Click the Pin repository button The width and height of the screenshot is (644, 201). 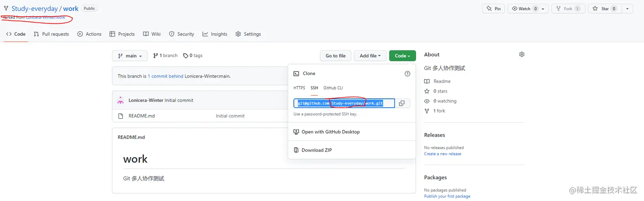pyautogui.click(x=493, y=9)
